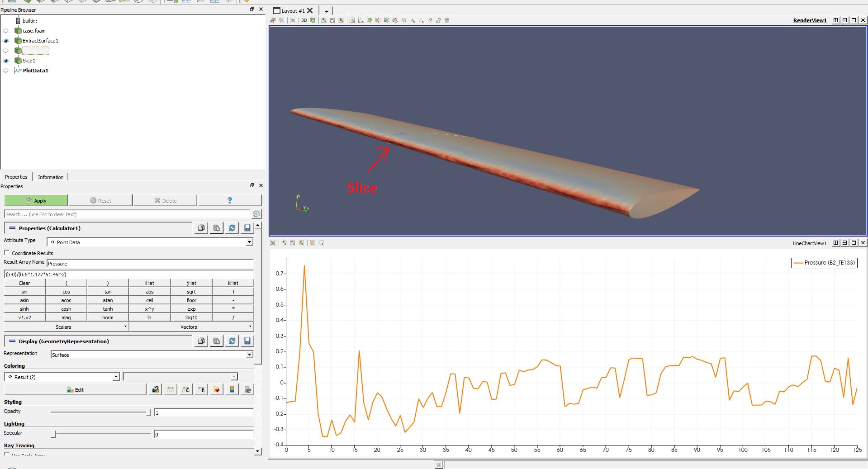Click the capture screenshot icon above RenderView1
This screenshot has width=868, height=469.
293,20
